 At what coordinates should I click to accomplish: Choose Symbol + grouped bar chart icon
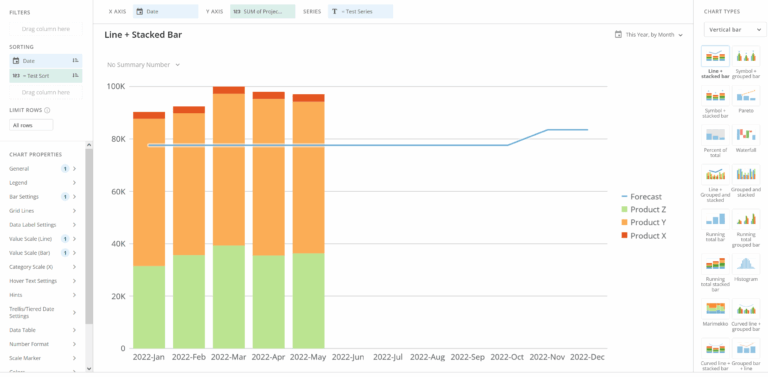[746, 56]
